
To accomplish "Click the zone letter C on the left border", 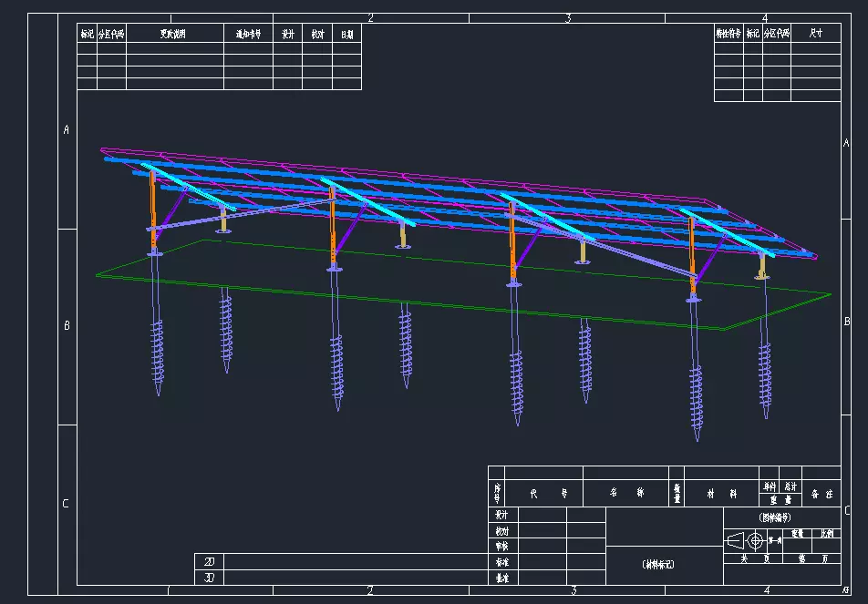I will click(x=66, y=504).
